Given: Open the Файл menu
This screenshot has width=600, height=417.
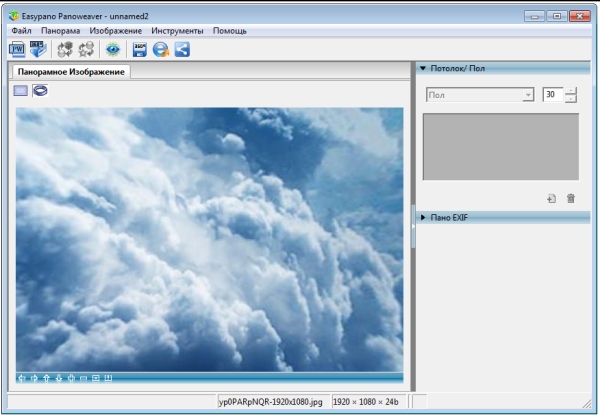Looking at the screenshot, I should click(x=21, y=31).
